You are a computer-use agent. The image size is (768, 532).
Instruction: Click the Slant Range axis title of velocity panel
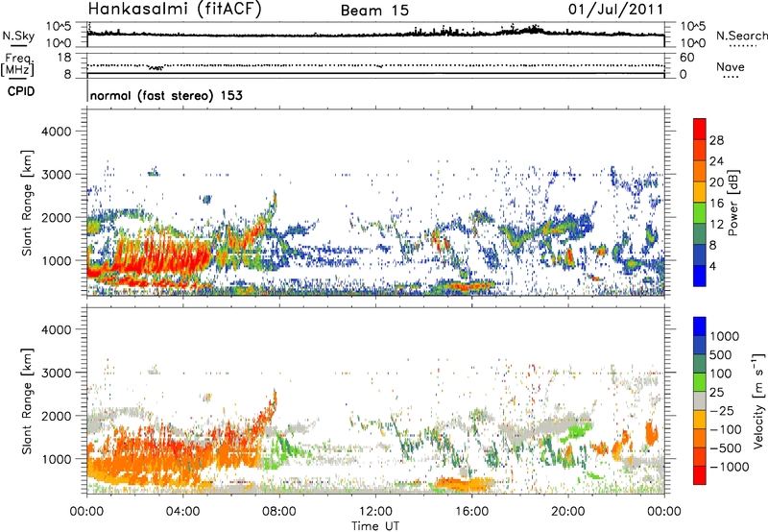click(27, 401)
